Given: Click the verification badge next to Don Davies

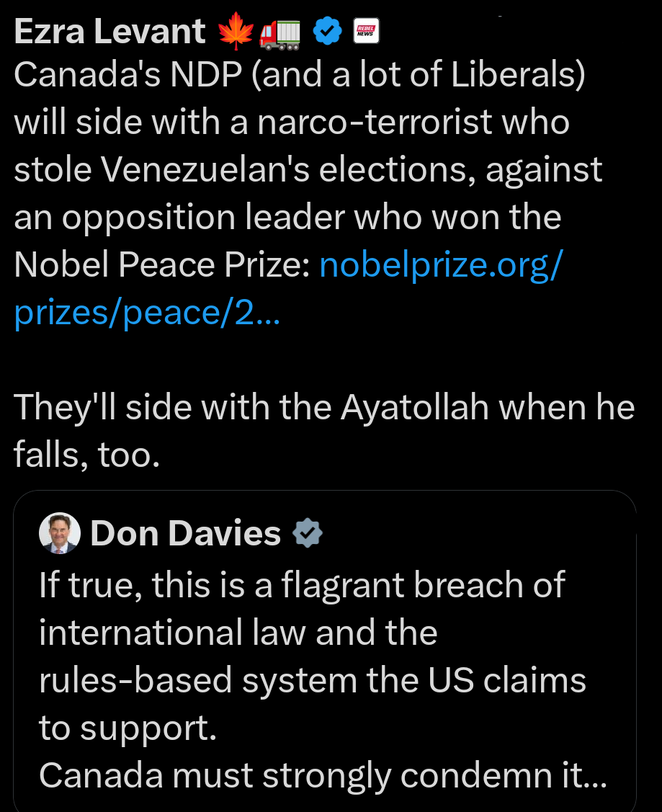Looking at the screenshot, I should click(x=308, y=533).
